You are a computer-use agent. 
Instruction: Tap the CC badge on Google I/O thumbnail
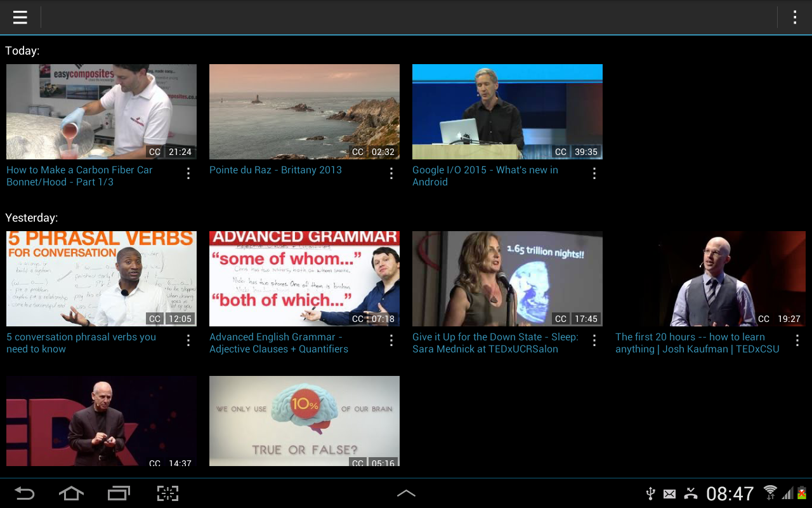[561, 152]
